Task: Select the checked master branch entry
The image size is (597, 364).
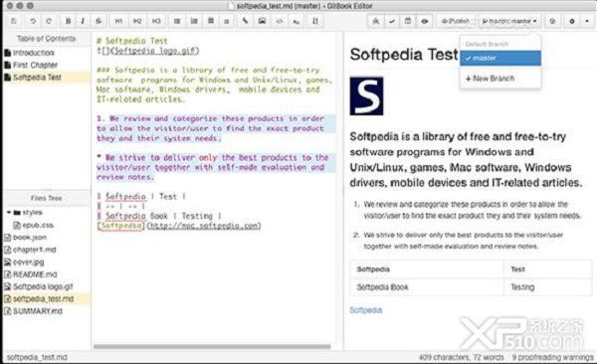Action: pos(500,59)
